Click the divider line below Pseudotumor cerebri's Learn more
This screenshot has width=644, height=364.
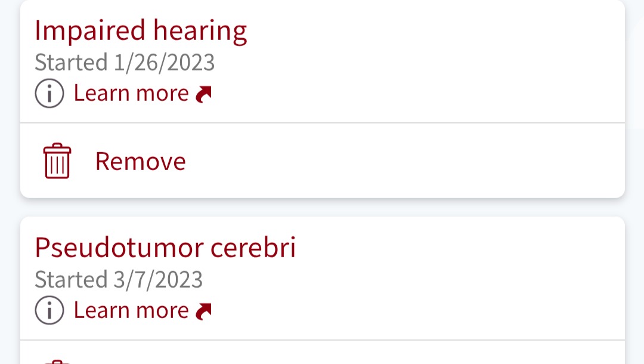322,340
